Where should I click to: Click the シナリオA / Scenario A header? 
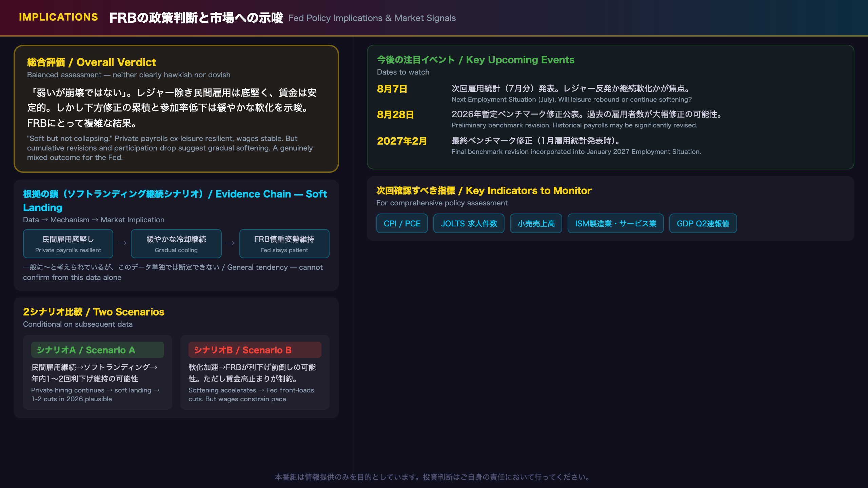click(x=98, y=350)
